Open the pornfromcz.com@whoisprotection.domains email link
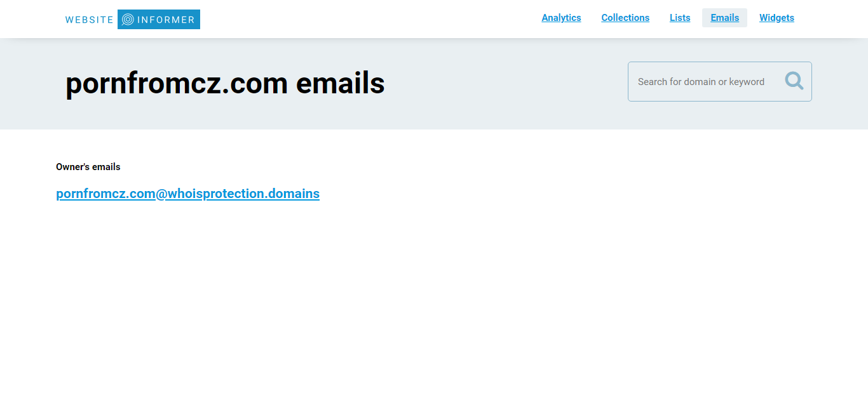 [x=187, y=194]
